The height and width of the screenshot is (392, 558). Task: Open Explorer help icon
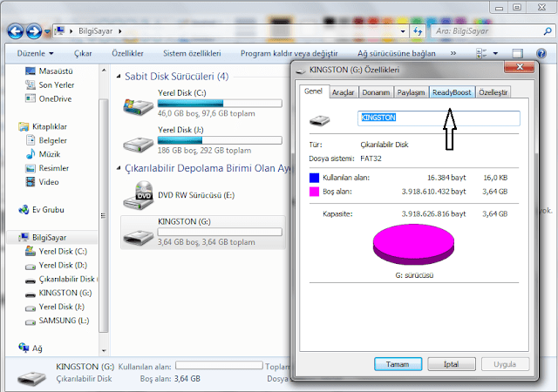pos(541,53)
